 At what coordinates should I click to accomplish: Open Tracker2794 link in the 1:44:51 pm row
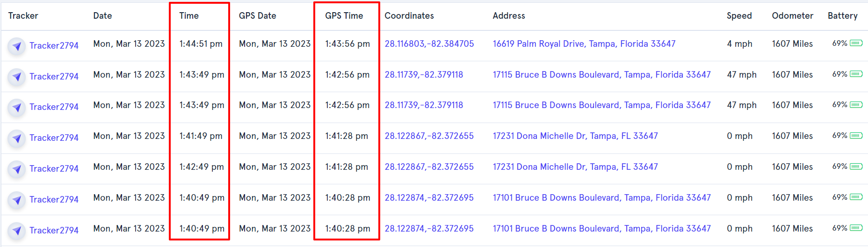point(54,45)
